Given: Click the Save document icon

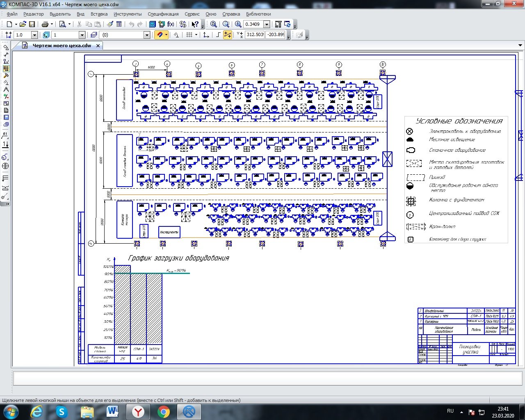Looking at the screenshot, I should click(32, 24).
